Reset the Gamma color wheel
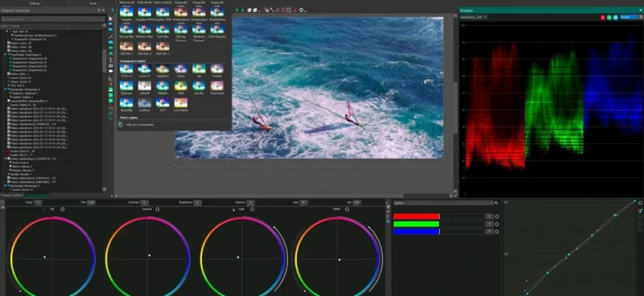Viewport: 644px width, 296px height. 158,209
